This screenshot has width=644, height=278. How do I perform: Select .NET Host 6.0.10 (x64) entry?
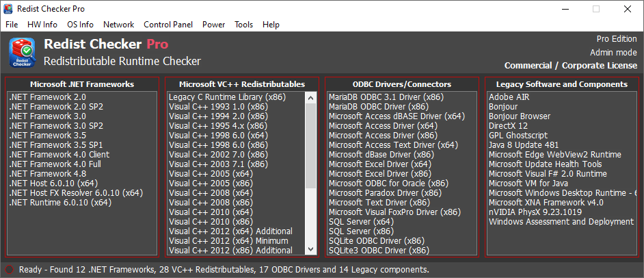pyautogui.click(x=54, y=183)
